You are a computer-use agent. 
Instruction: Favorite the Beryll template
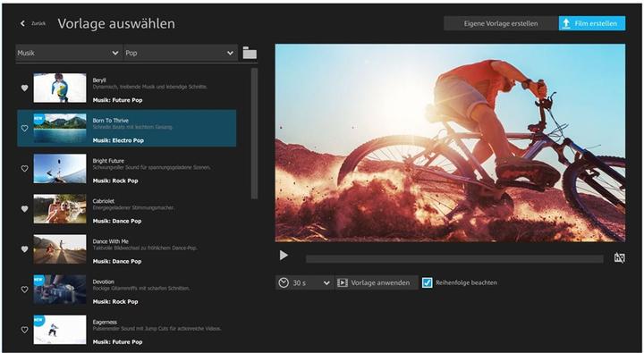(x=25, y=88)
